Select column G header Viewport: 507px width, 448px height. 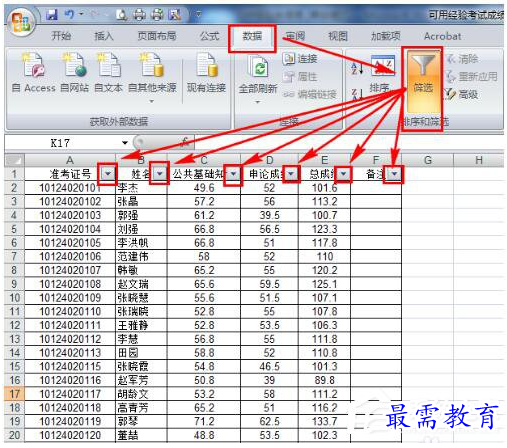point(427,160)
